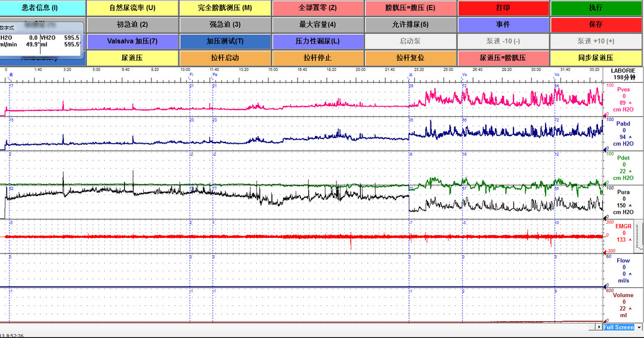
Task: Click the Fi marker on the timeline
Action: [191, 75]
